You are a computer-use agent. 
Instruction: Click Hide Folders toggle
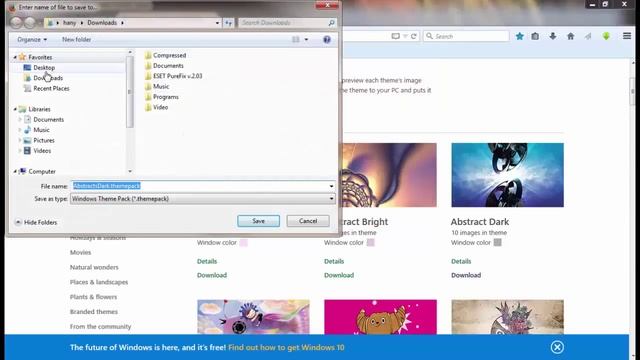pos(36,222)
